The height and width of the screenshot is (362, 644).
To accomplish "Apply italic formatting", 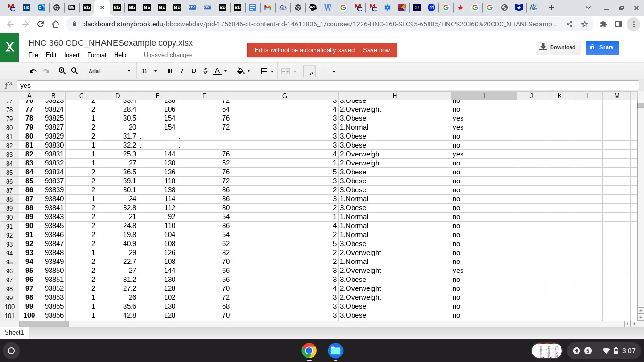I will pos(182,71).
